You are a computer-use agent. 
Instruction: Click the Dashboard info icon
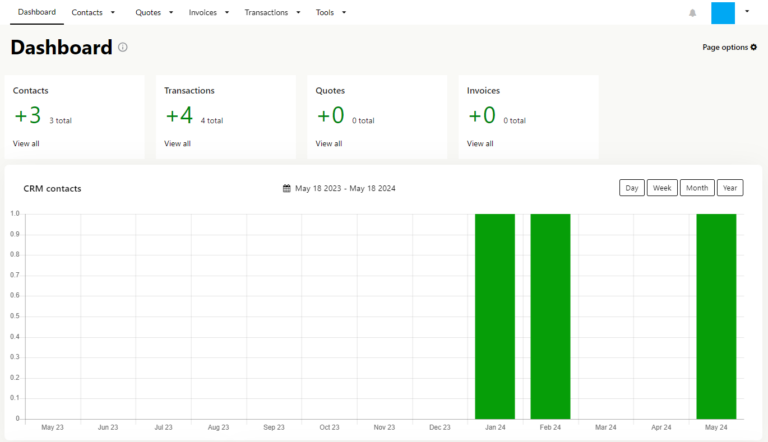click(x=123, y=47)
